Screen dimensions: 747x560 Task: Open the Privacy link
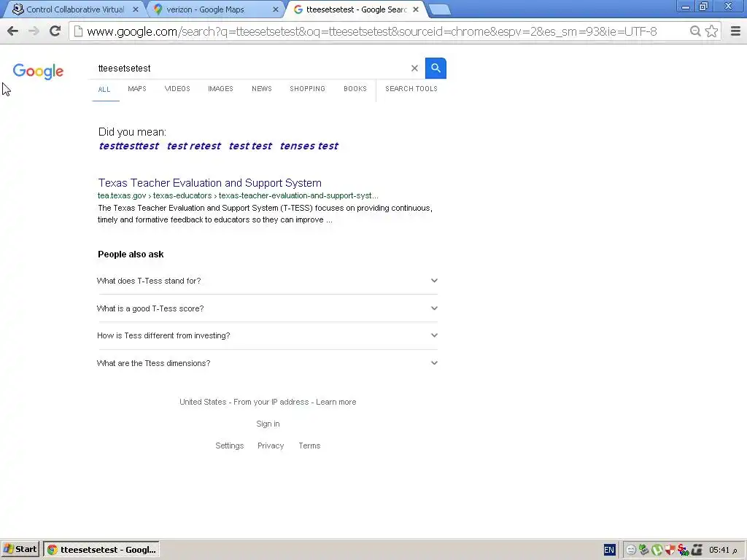click(x=271, y=446)
